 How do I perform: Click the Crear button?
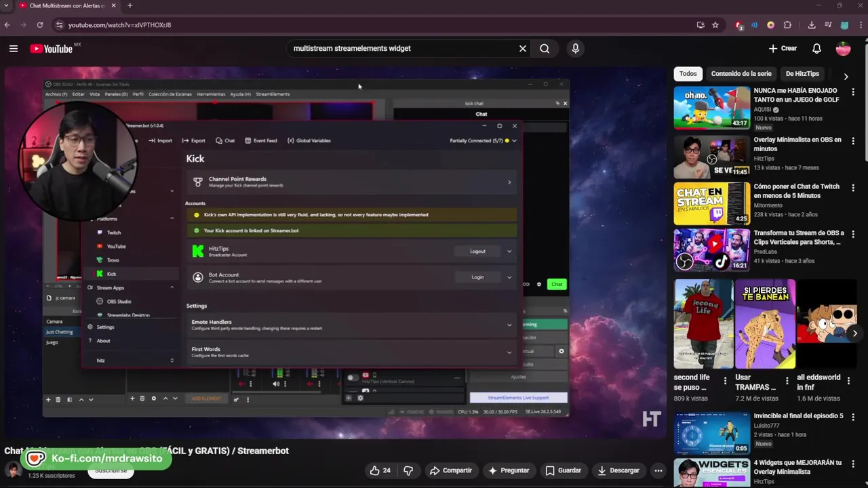[783, 49]
